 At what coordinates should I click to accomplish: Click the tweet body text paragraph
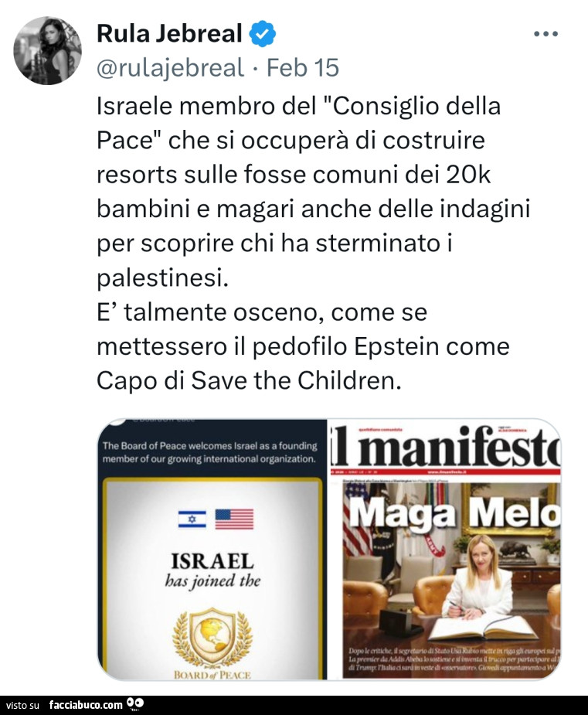click(314, 243)
